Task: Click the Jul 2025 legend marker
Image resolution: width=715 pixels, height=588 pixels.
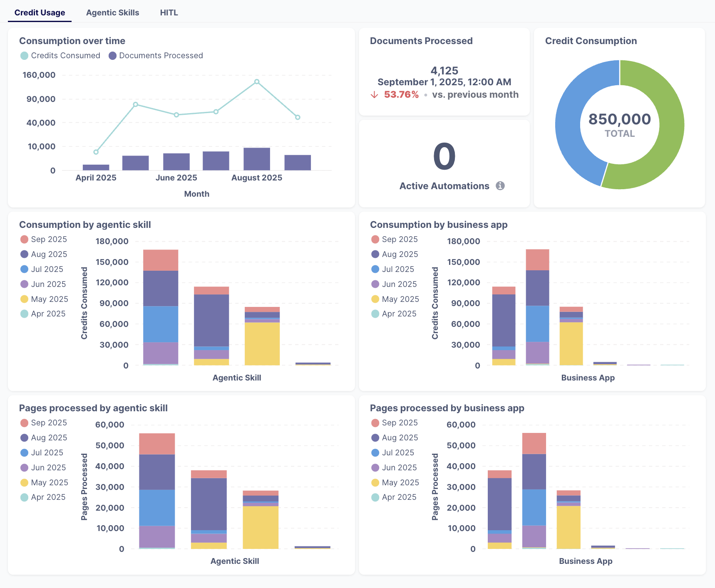Action: coord(24,269)
